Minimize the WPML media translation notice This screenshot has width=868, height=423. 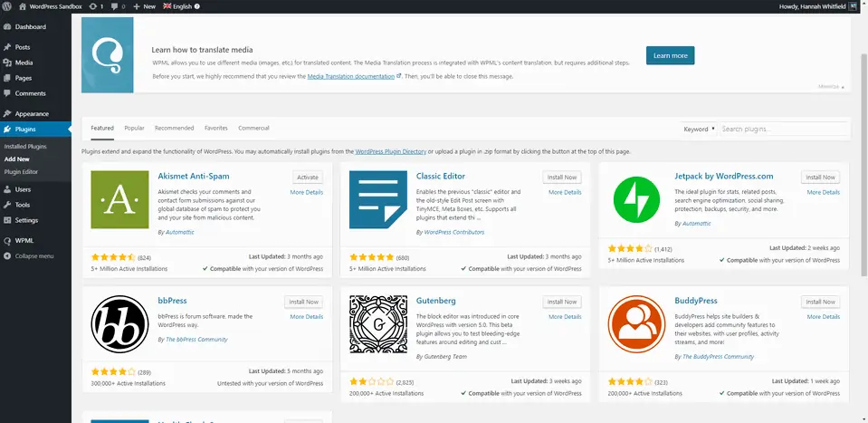832,87
